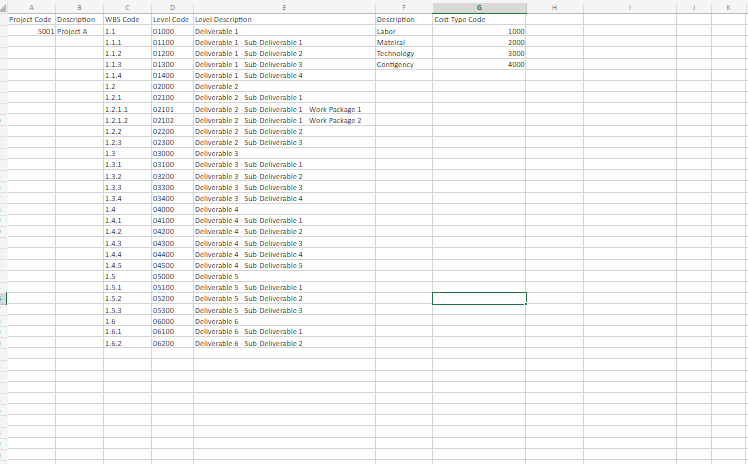The height and width of the screenshot is (464, 748).
Task: Select the level code 03000 cell
Action: coord(172,154)
